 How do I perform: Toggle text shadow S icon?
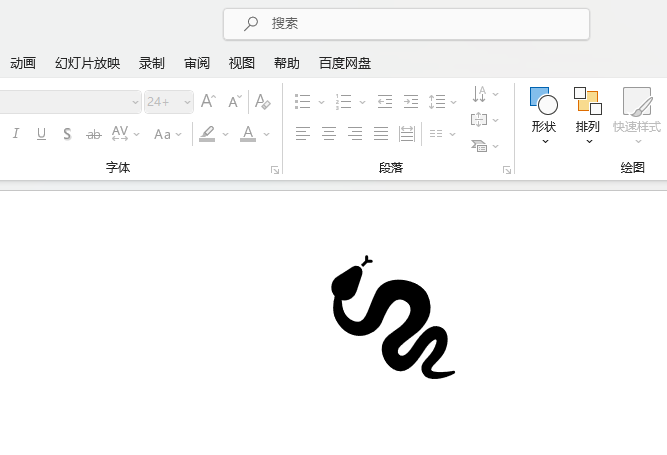click(67, 134)
